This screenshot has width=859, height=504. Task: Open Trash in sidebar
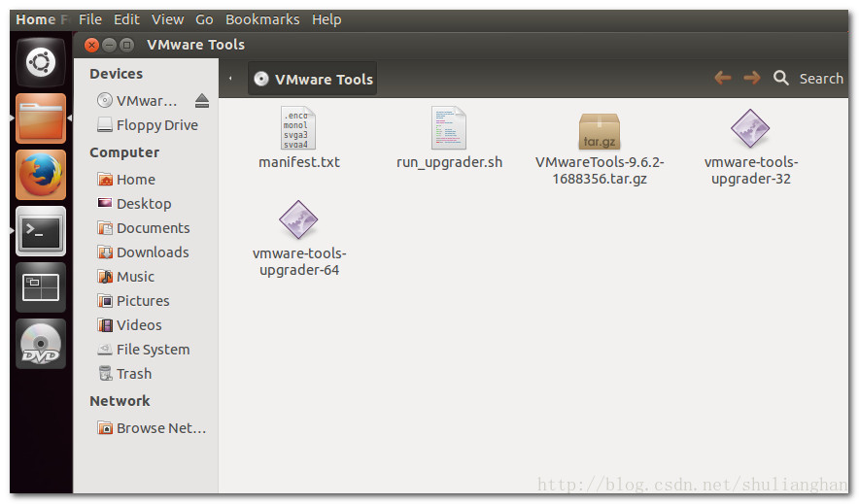click(x=124, y=374)
